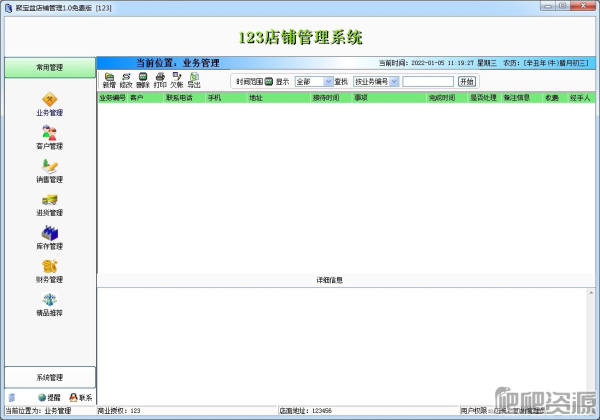The width and height of the screenshot is (600, 420).
Task: Click the 新增 (Add) toolbar icon
Action: pos(109,79)
